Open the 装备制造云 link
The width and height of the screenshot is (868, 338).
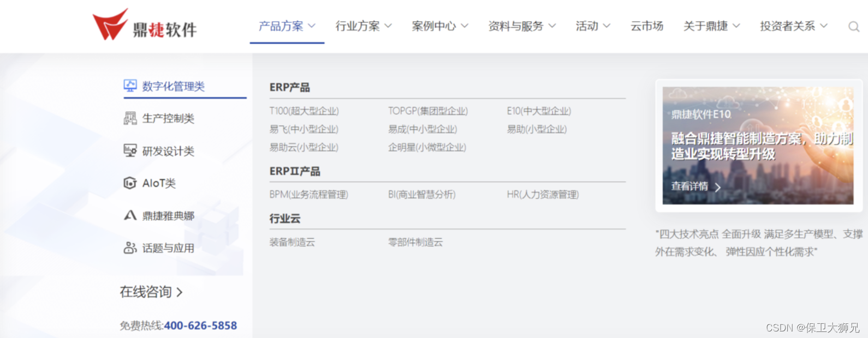pos(292,242)
